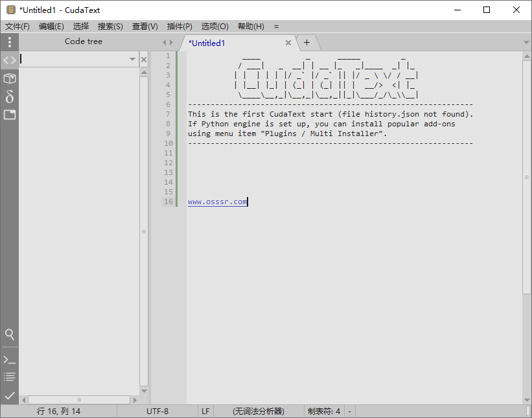This screenshot has width=532, height=418.
Task: Open the 搜索(S) search menu
Action: 110,27
